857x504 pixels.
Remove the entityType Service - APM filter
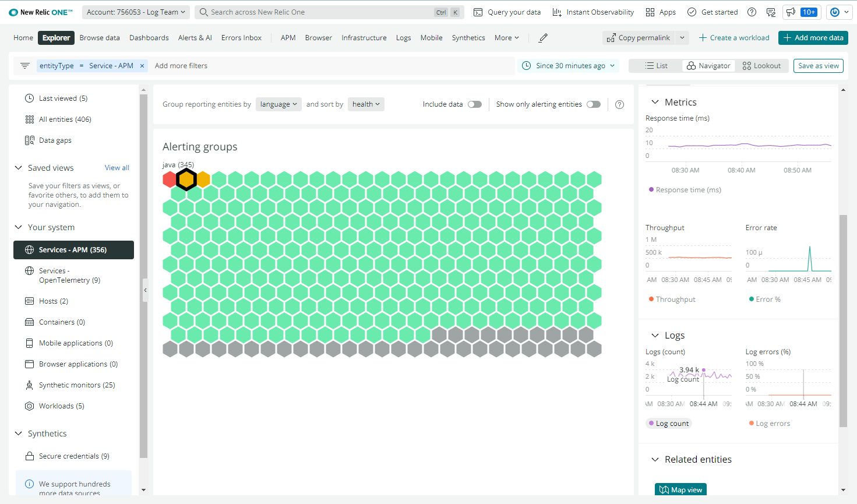coord(142,66)
